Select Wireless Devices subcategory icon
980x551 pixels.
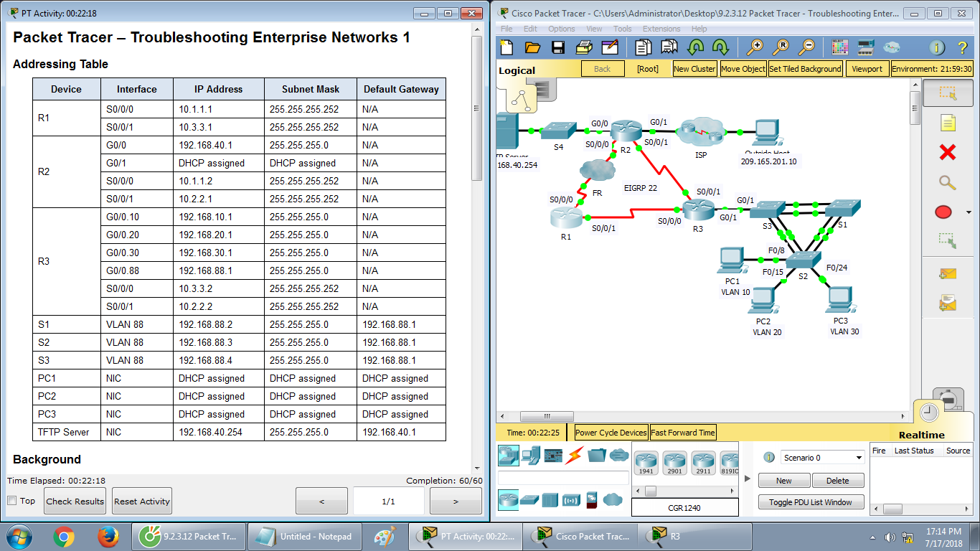coord(571,499)
